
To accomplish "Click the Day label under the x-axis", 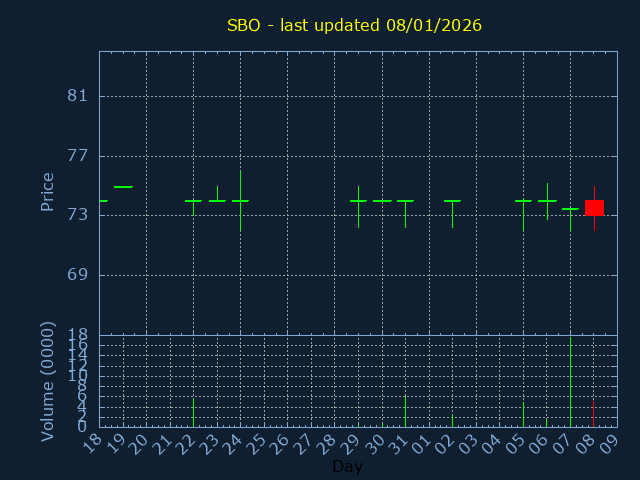I will [x=347, y=466].
